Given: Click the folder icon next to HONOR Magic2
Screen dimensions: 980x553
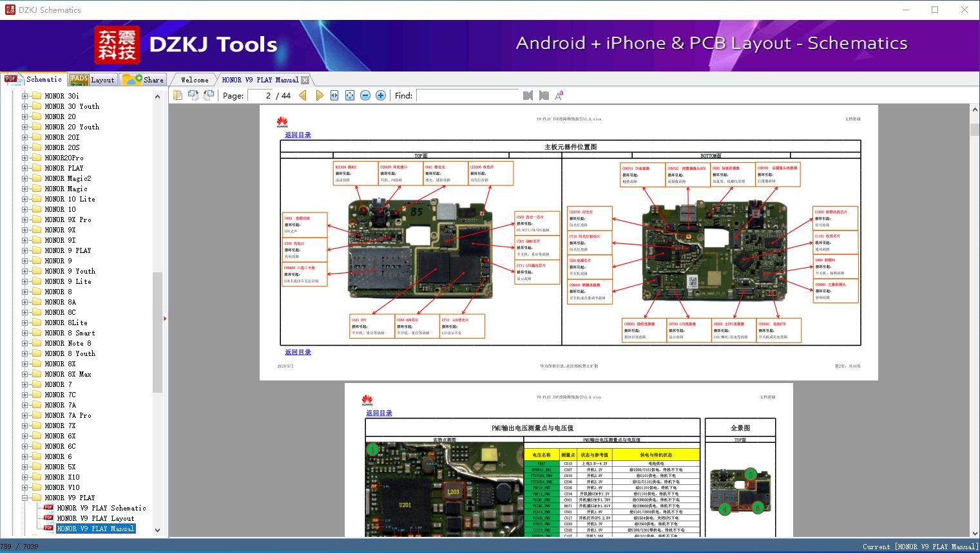Looking at the screenshot, I should (37, 178).
